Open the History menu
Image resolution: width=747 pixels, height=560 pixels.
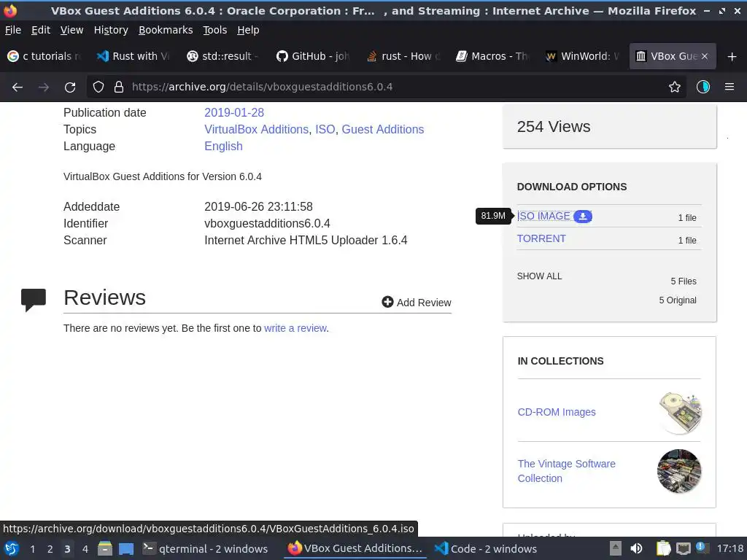[111, 30]
